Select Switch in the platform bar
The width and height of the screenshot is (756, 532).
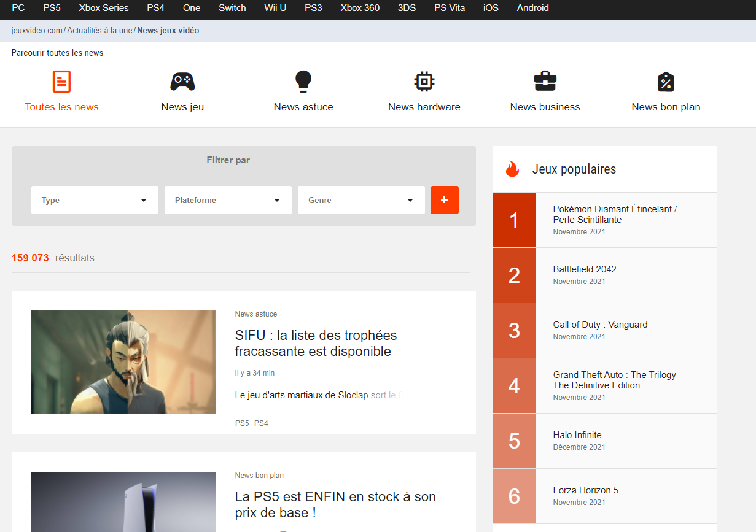point(232,8)
